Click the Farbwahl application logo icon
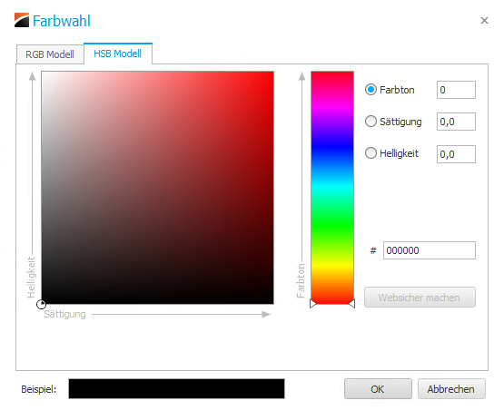 [x=22, y=20]
